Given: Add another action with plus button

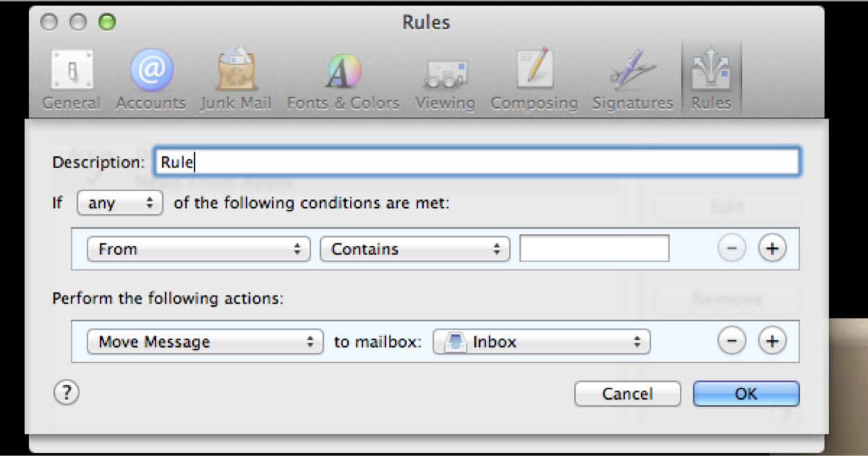Looking at the screenshot, I should [x=771, y=341].
